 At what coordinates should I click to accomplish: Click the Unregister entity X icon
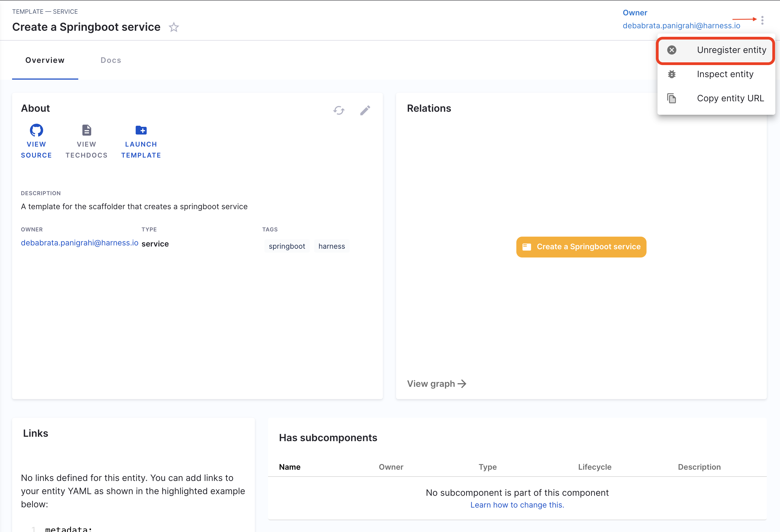pyautogui.click(x=672, y=50)
